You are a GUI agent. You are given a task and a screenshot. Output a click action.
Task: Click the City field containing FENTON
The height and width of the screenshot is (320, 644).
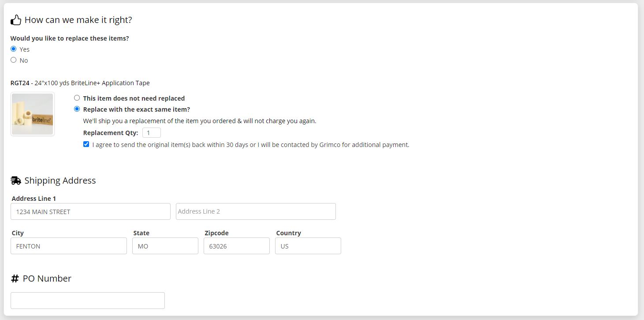point(69,246)
